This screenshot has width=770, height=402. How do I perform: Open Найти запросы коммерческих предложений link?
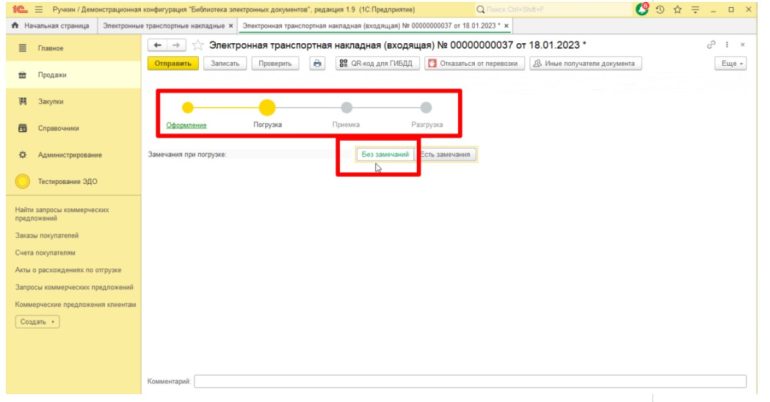[62, 214]
